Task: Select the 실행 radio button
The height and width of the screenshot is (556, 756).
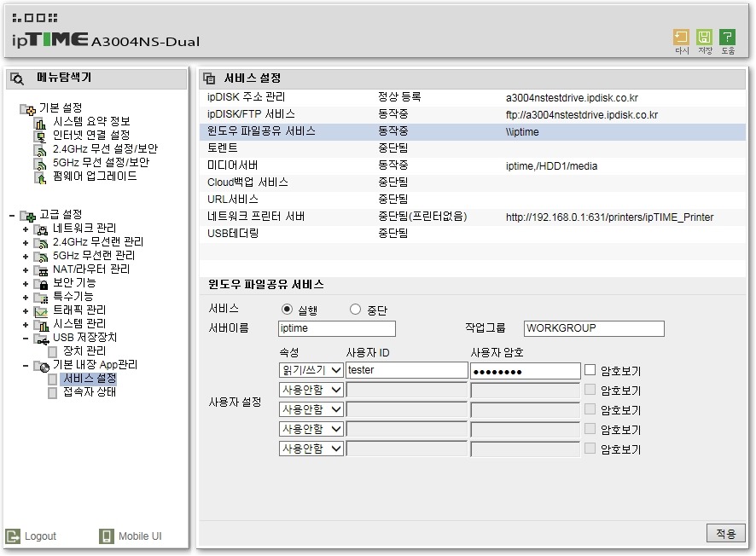Action: [287, 309]
